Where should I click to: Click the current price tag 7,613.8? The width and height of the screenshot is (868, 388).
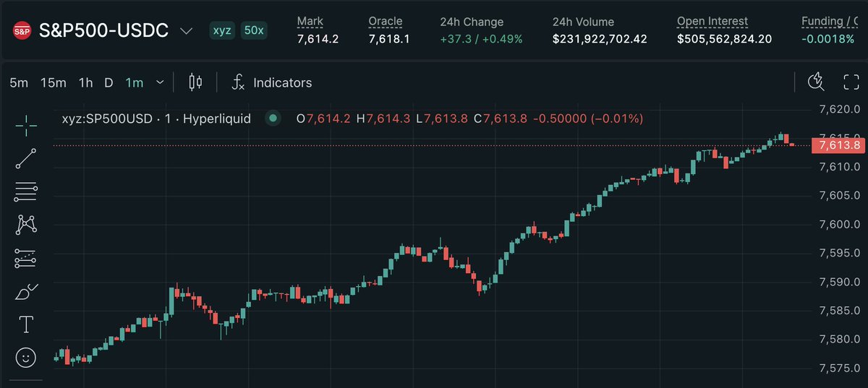coord(839,145)
